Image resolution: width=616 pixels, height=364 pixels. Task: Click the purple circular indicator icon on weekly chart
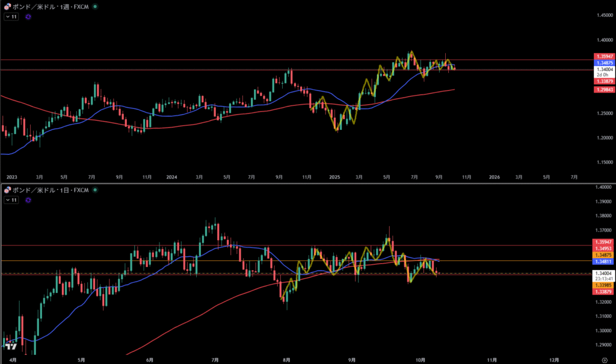coord(28,17)
